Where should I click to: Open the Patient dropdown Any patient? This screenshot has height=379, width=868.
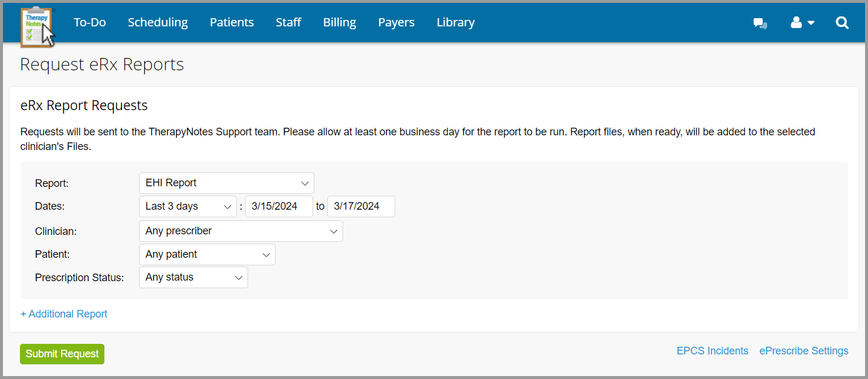207,254
